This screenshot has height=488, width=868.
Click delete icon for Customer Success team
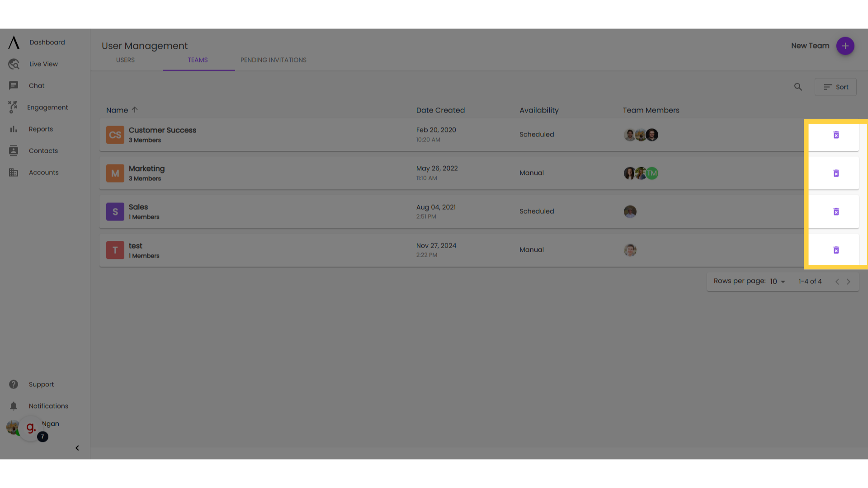tap(836, 135)
